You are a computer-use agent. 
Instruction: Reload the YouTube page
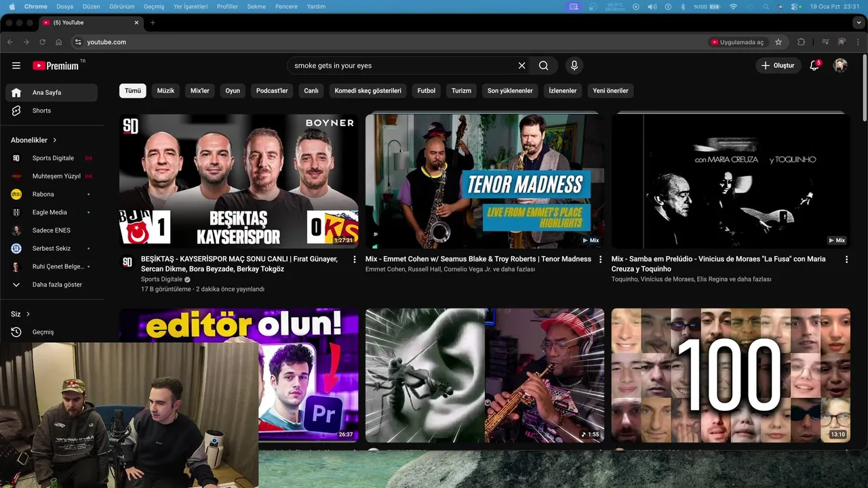click(42, 42)
